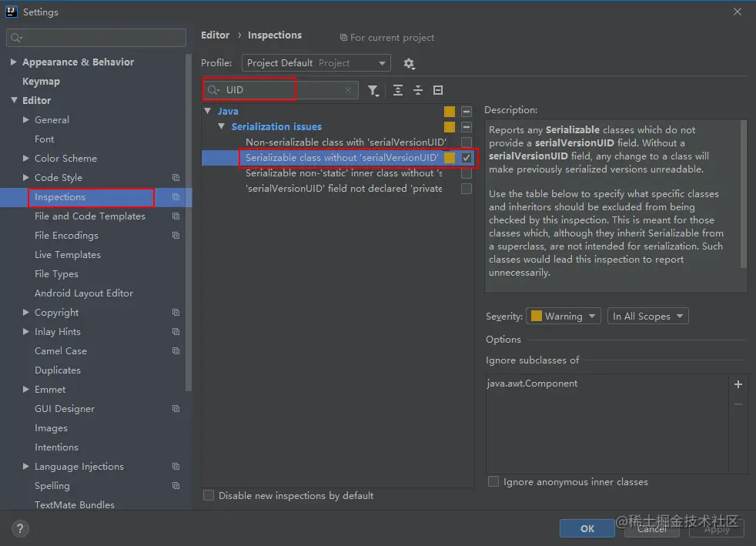This screenshot has height=546, width=756.
Task: Collapse the Editor settings section
Action: [x=14, y=100]
